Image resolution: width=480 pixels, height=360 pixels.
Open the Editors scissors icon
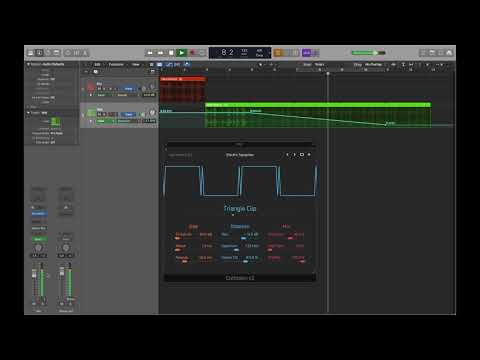point(85,53)
